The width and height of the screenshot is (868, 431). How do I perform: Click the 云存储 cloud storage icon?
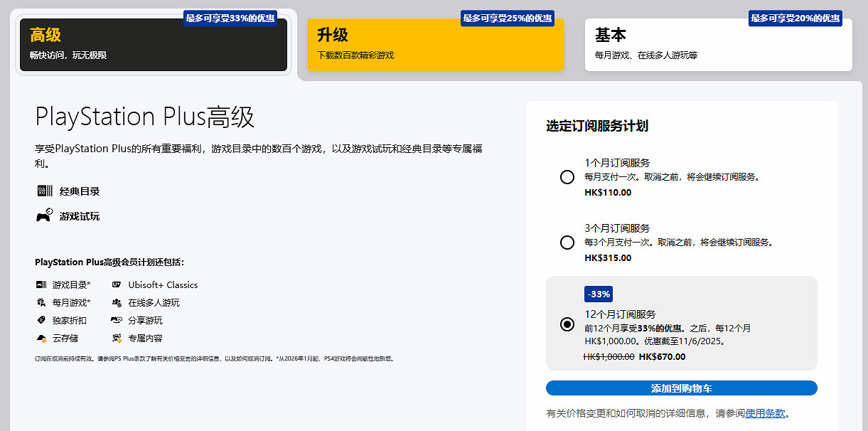[43, 336]
